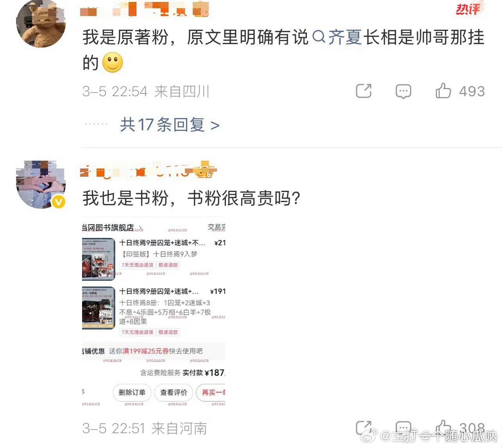Tap the second comment text 书粉很高贵吗
Image resolution: width=502 pixels, height=448 pixels.
(x=244, y=198)
